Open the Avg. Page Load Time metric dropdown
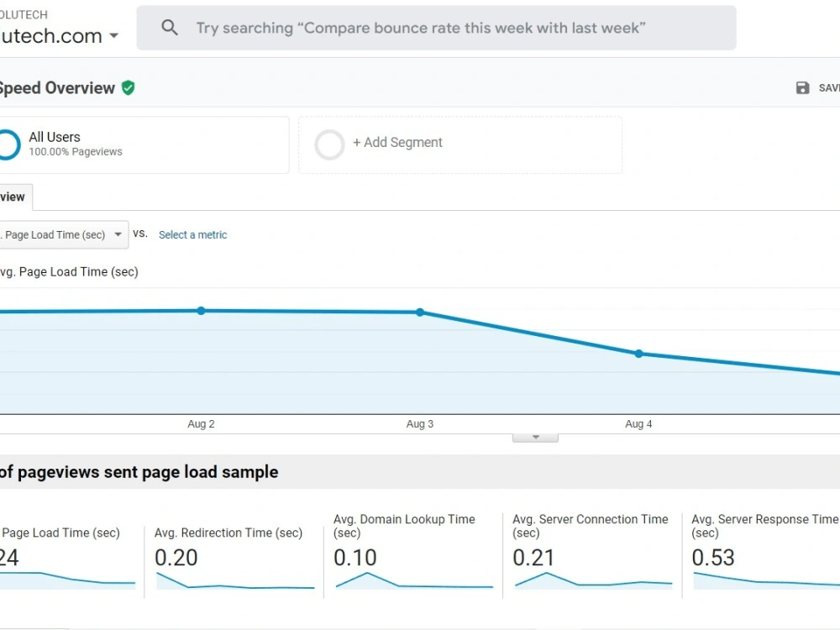This screenshot has height=630, width=840. point(118,234)
